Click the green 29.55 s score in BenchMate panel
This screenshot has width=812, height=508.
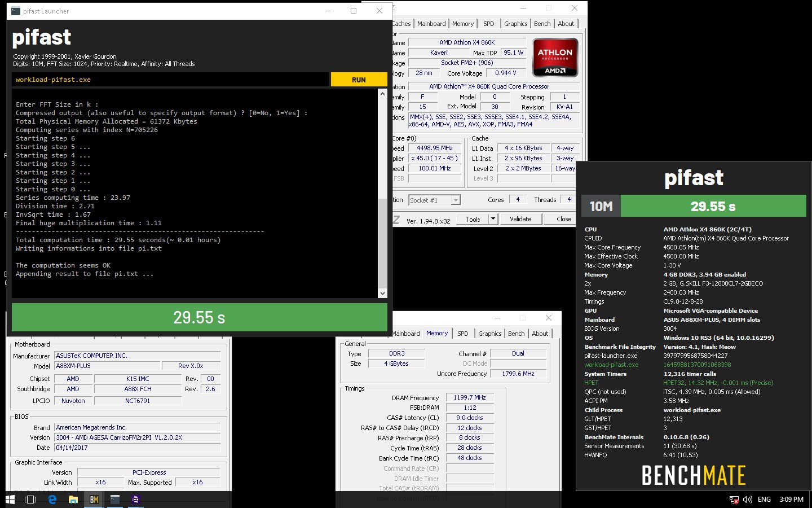click(713, 206)
